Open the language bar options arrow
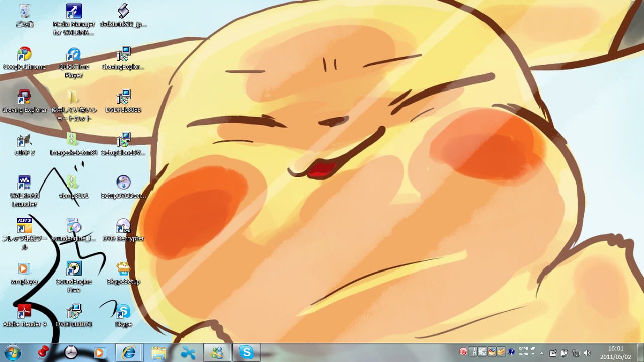 533,355
